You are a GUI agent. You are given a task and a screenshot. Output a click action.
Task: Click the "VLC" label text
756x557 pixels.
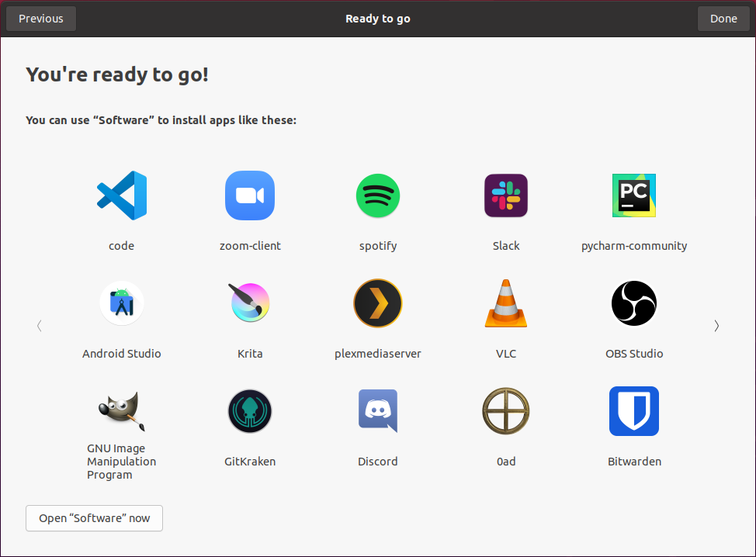506,354
